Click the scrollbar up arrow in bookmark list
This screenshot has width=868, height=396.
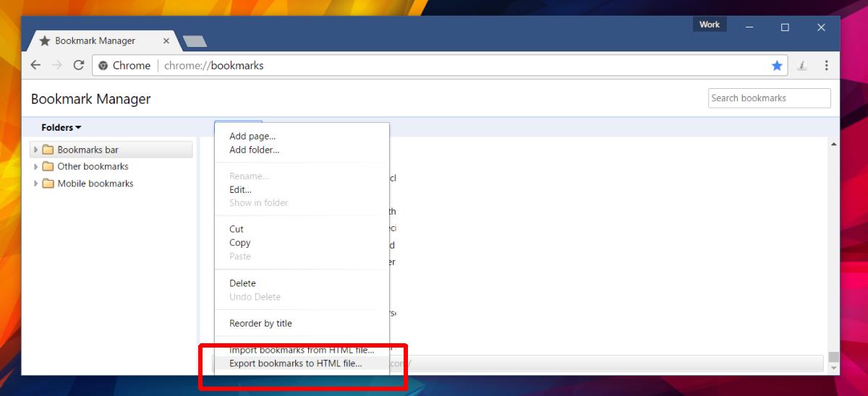834,145
